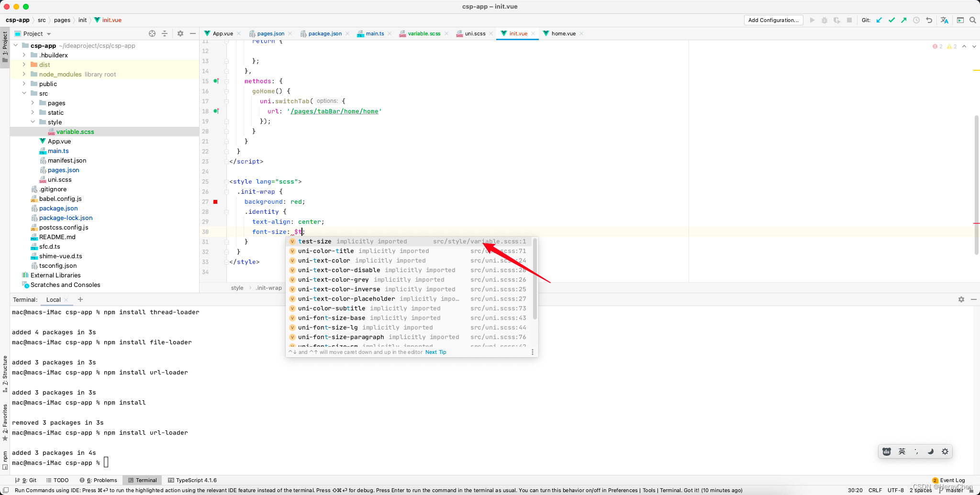Image resolution: width=980 pixels, height=495 pixels.
Task: Click Add Configuration button
Action: click(x=773, y=20)
